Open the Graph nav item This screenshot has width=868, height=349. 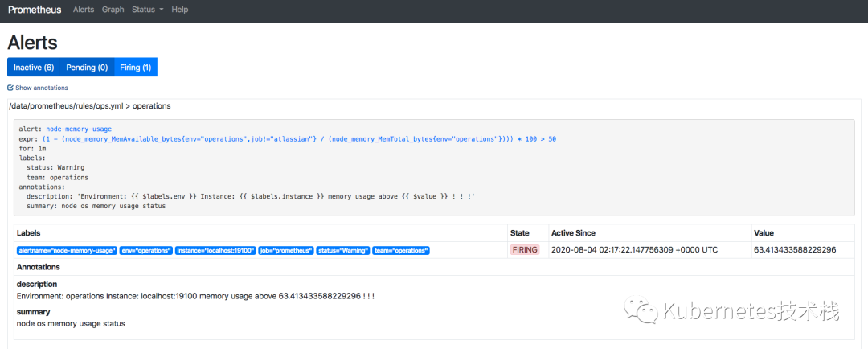(x=113, y=10)
